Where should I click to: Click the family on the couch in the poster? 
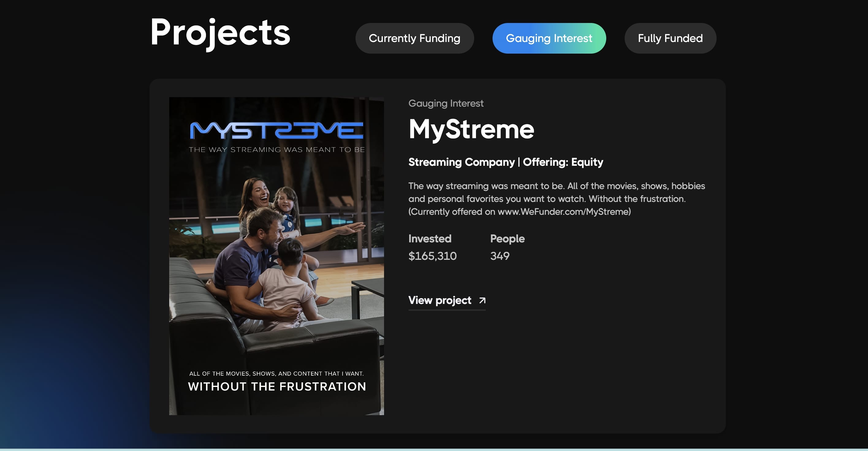click(270, 256)
